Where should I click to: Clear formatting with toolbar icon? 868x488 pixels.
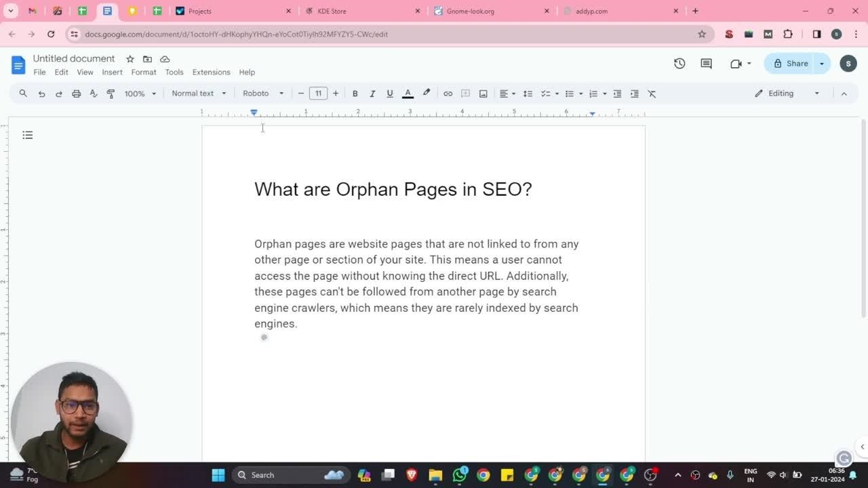[652, 94]
